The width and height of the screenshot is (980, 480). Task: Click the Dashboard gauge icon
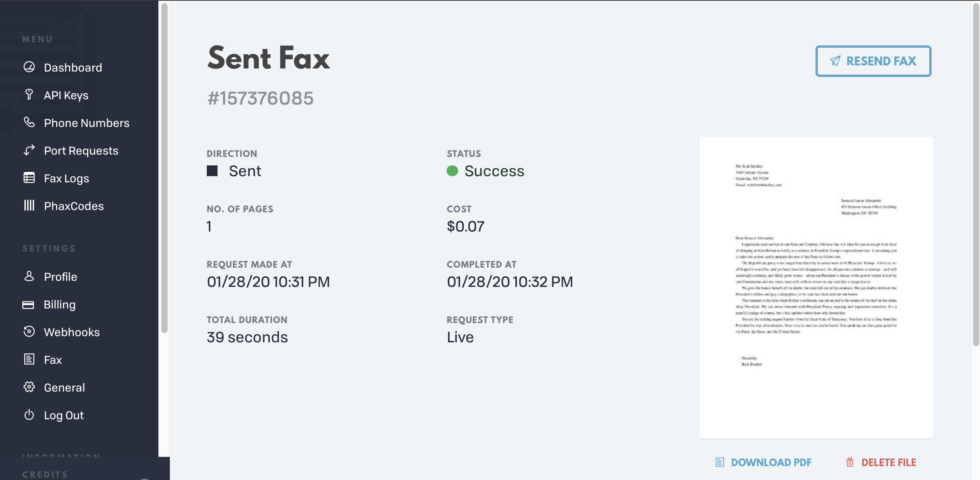pos(29,67)
